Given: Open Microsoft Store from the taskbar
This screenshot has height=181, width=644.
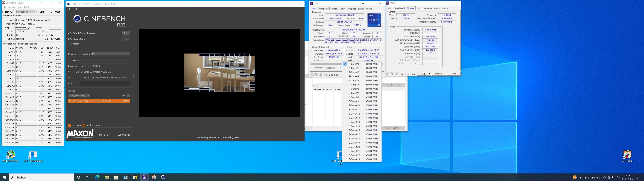Looking at the screenshot, I should tap(116, 177).
